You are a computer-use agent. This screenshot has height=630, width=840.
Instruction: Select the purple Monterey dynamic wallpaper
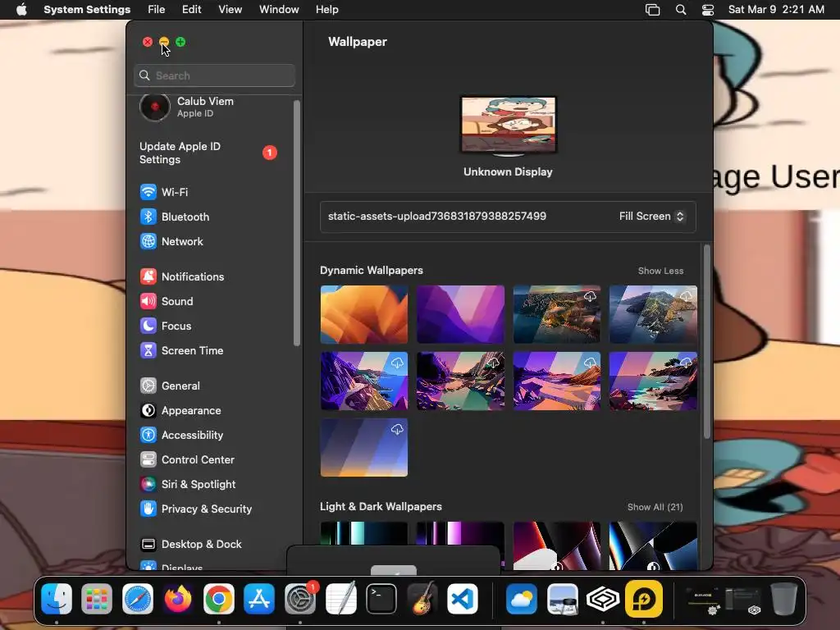(x=461, y=314)
